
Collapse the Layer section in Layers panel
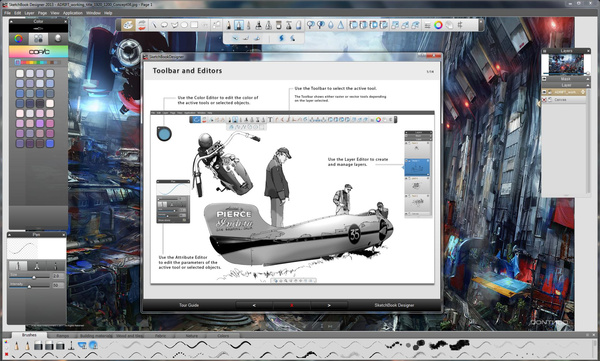click(x=588, y=85)
